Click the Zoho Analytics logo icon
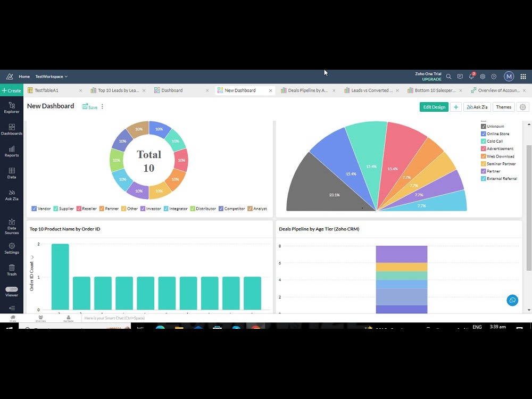The width and height of the screenshot is (532, 399). click(x=10, y=77)
